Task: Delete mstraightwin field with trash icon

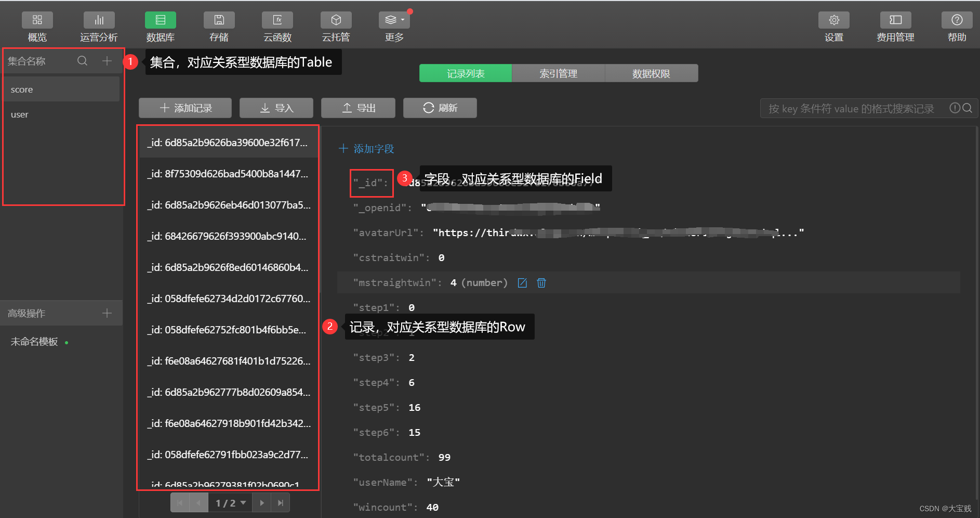Action: pyautogui.click(x=541, y=283)
